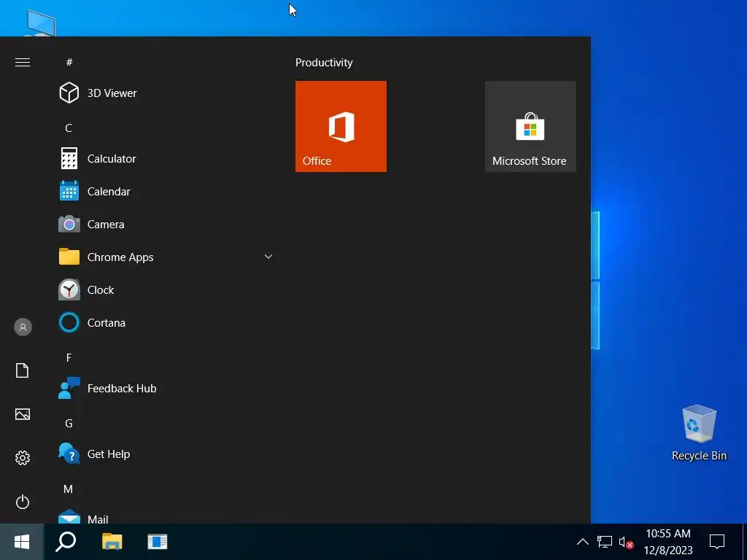Open the Mail app
The width and height of the screenshot is (747, 560).
tap(164, 517)
